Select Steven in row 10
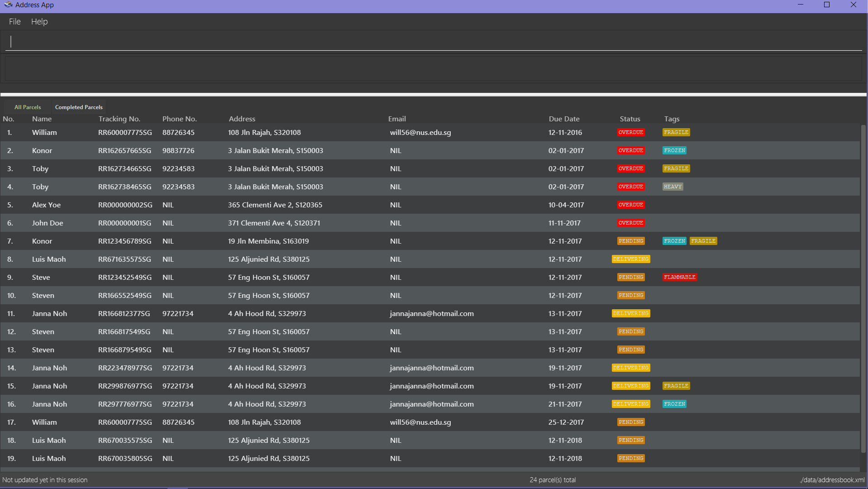868x489 pixels. 43,296
